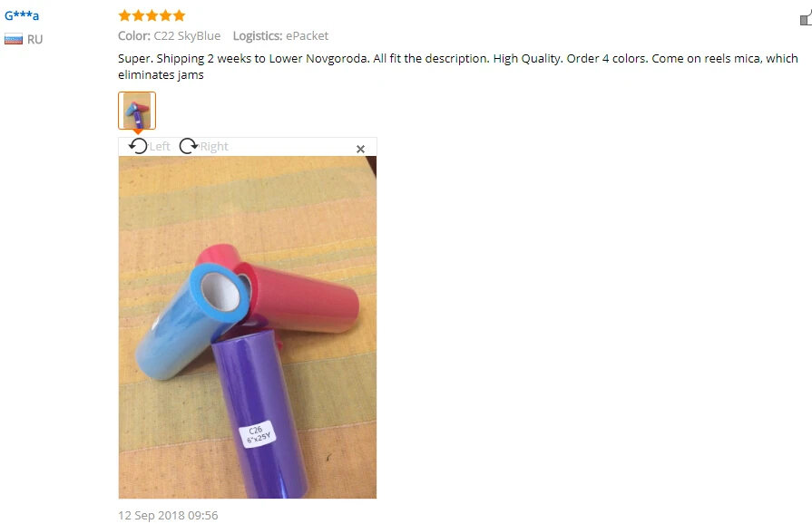Rotate the review photo right
The image size is (812, 524).
click(189, 146)
